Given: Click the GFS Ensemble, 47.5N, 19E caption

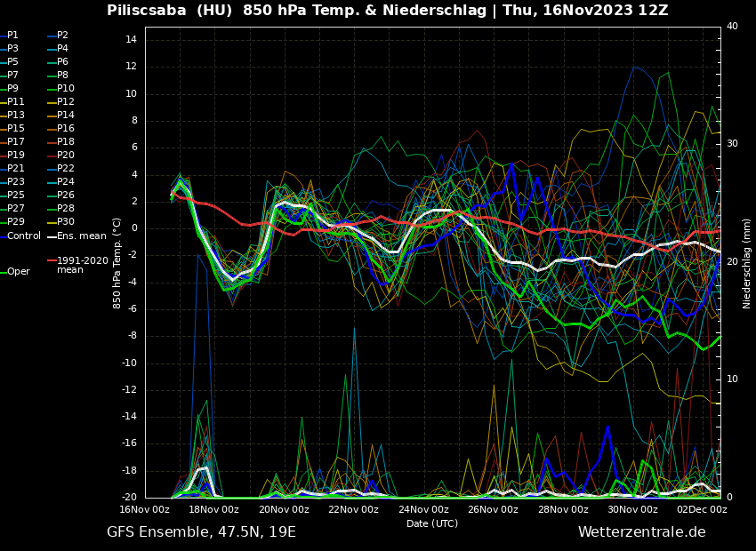Looking at the screenshot, I should click(201, 532).
